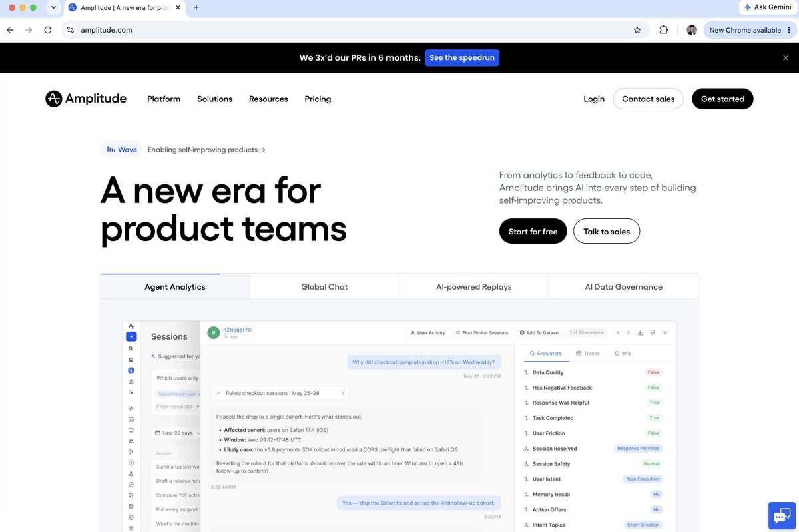Open the Chrome profile avatar

click(692, 30)
